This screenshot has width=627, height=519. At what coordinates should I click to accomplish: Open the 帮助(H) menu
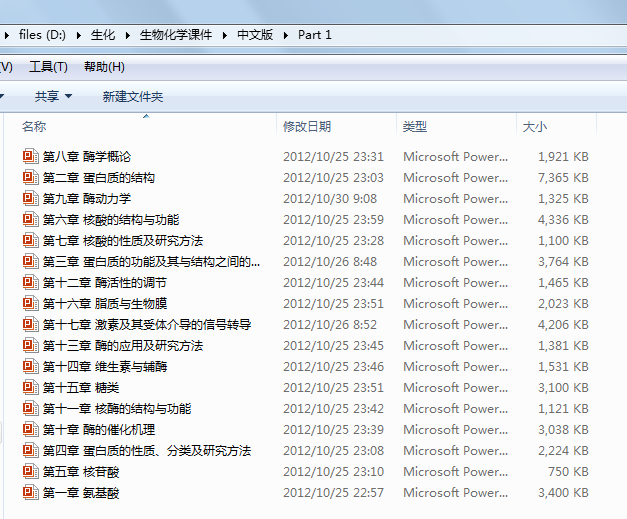(104, 67)
